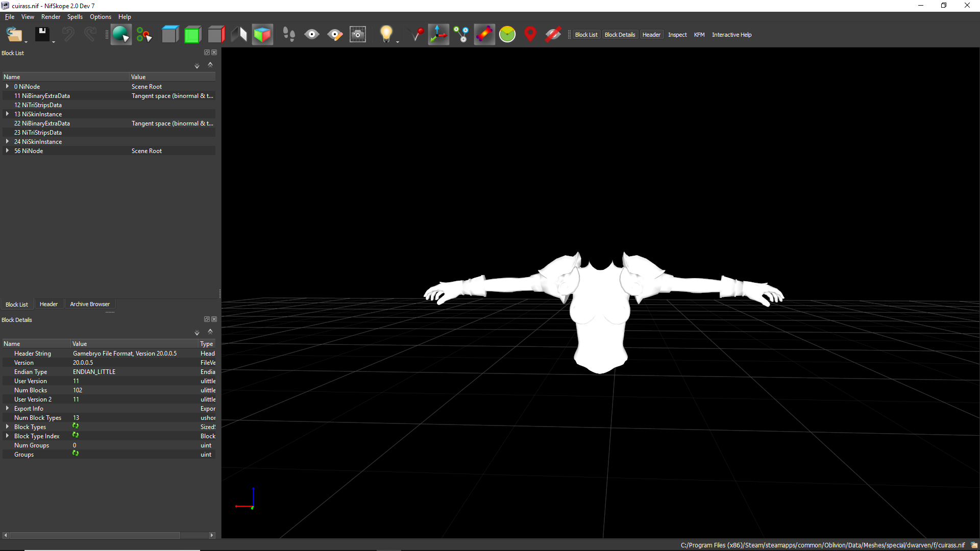Expand the Block Type Index row
Image resolution: width=980 pixels, height=551 pixels.
click(7, 436)
